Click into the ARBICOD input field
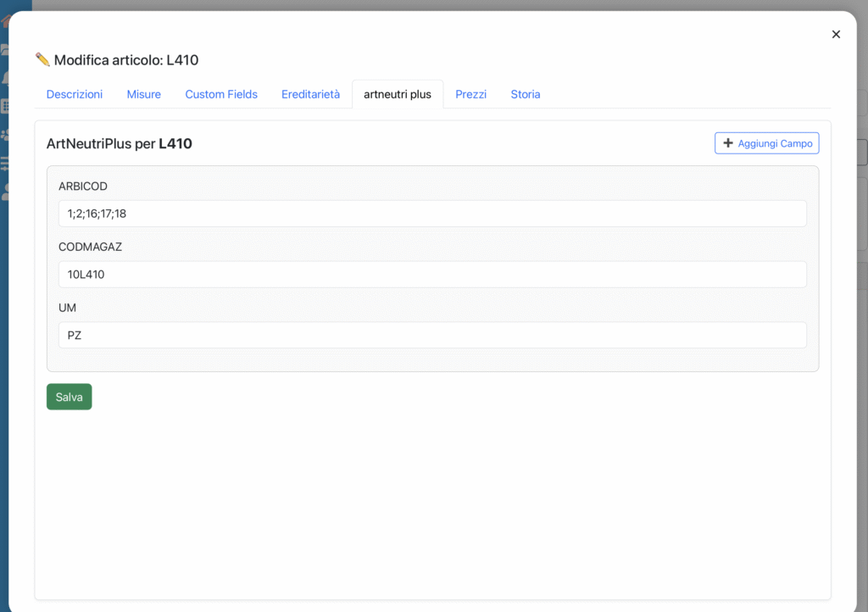868x612 pixels. pyautogui.click(x=432, y=214)
